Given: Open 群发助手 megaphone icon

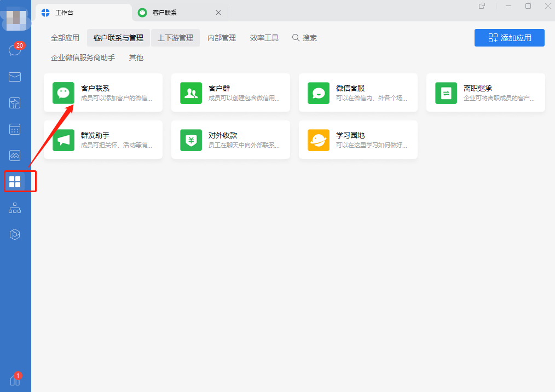Looking at the screenshot, I should tap(63, 140).
